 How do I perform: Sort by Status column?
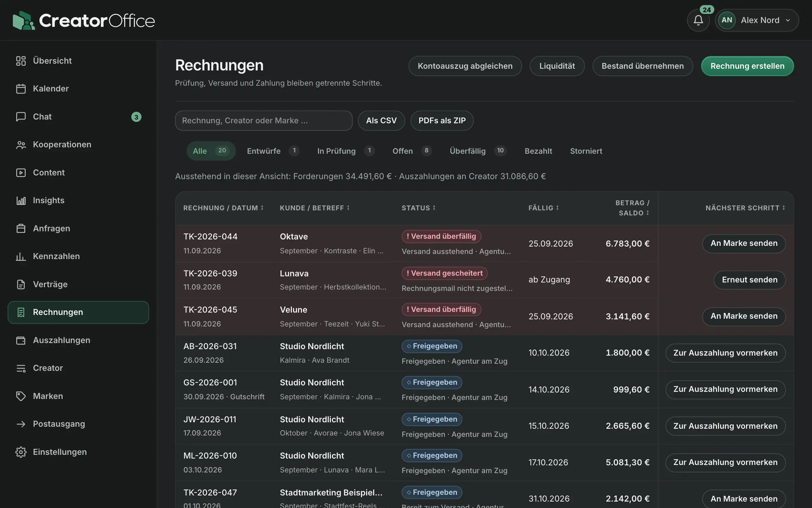(x=419, y=208)
